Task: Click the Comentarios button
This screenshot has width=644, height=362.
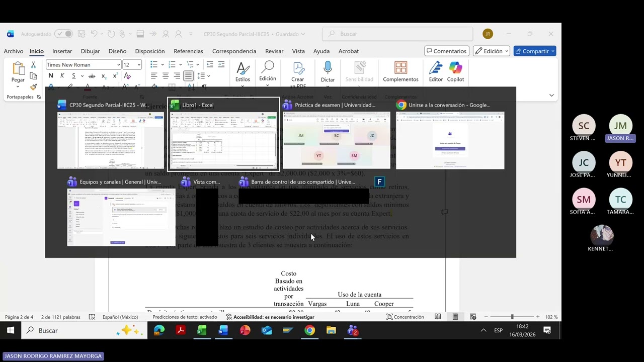Action: (x=447, y=51)
